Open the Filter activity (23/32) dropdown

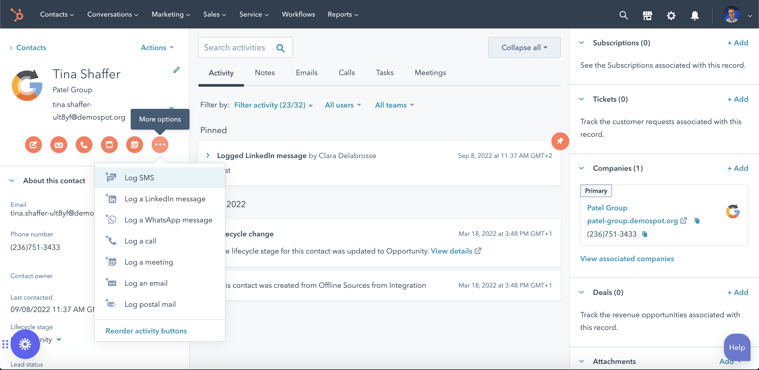tap(273, 105)
